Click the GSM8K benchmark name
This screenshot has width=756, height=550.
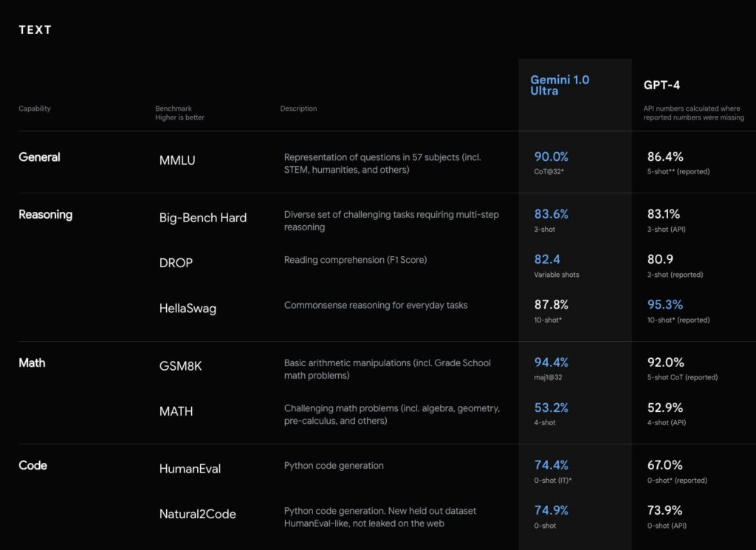180,366
